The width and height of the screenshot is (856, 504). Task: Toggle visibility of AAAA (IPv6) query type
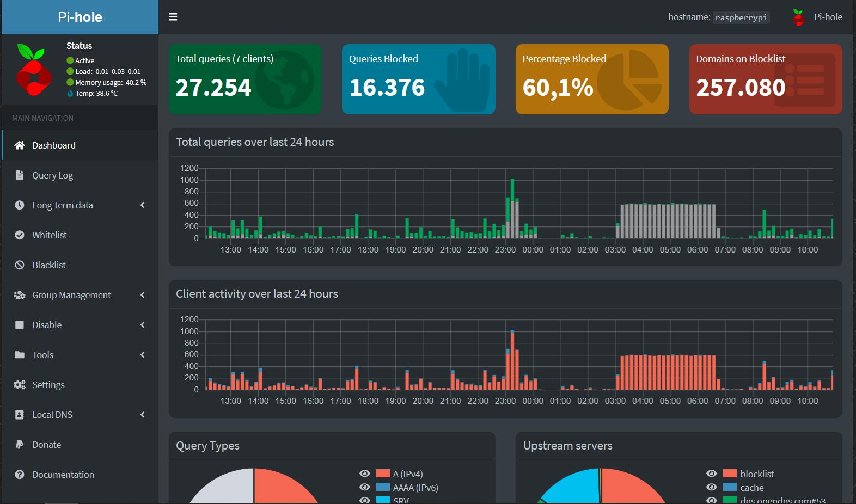365,487
